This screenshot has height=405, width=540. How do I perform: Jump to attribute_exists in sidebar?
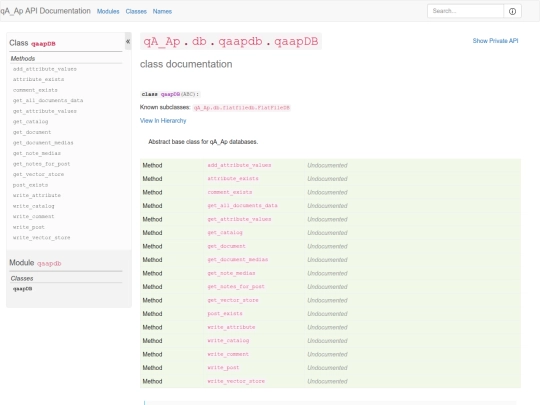click(x=38, y=80)
